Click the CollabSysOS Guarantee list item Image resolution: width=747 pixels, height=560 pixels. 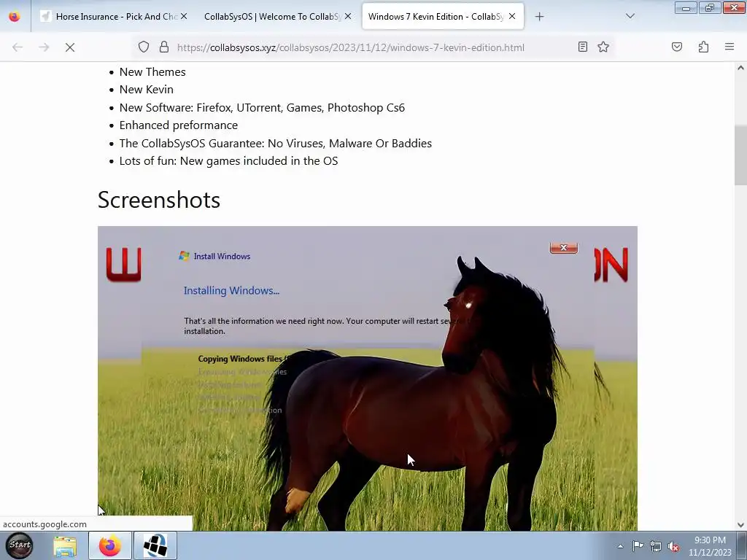[x=275, y=144]
